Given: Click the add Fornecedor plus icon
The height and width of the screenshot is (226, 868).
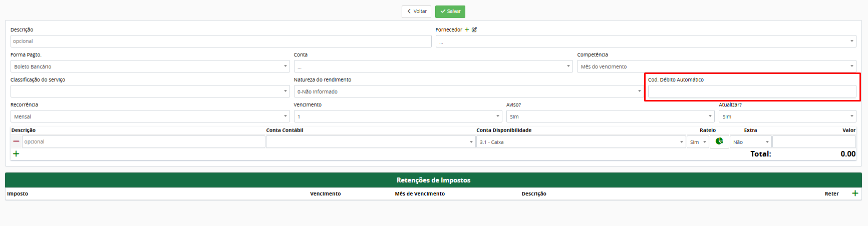Looking at the screenshot, I should pyautogui.click(x=467, y=30).
